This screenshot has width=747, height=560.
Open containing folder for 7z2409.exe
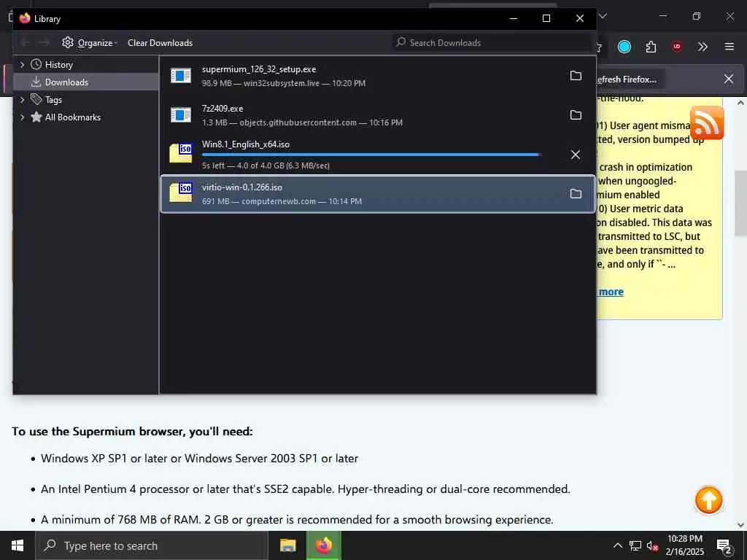576,114
